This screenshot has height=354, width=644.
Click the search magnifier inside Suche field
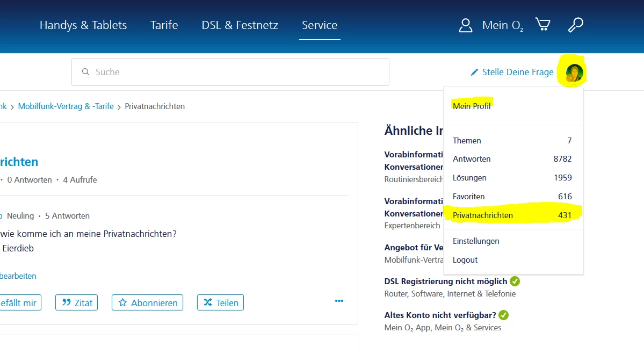(85, 72)
